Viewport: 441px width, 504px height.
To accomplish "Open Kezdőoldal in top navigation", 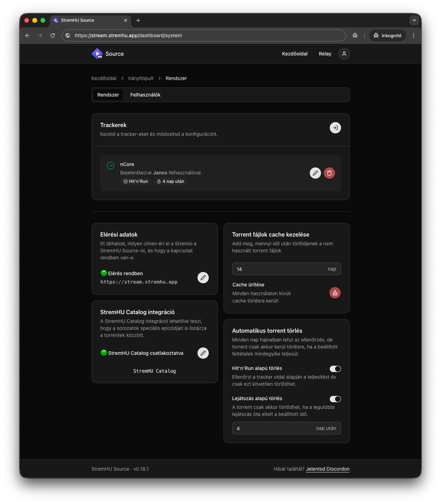I will click(x=295, y=54).
